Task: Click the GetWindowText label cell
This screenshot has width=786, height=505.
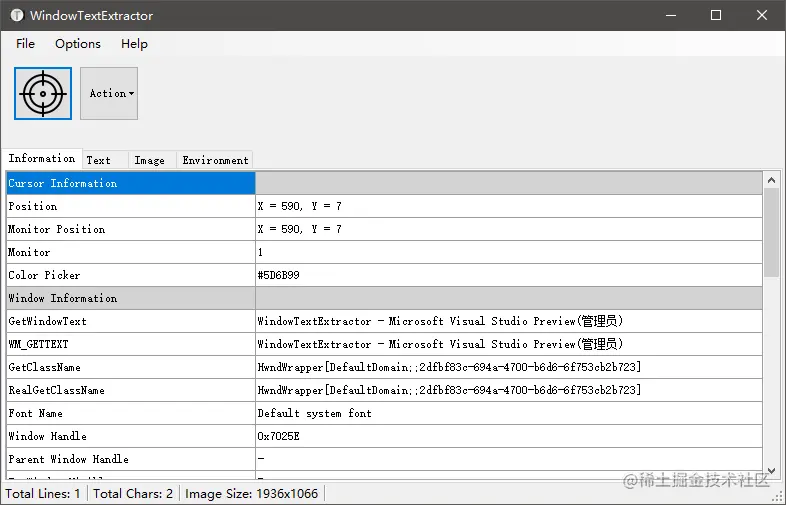Action: [x=131, y=321]
